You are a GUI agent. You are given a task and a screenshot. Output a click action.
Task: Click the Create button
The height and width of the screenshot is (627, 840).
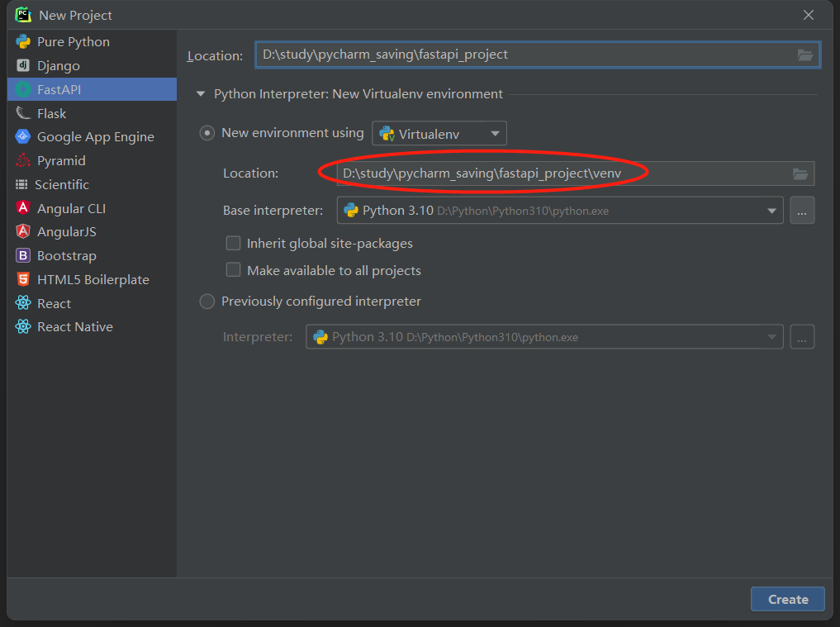pyautogui.click(x=787, y=599)
